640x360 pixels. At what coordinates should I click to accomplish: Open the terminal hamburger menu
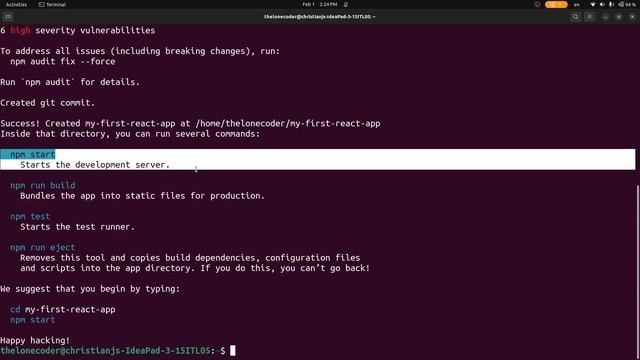click(590, 17)
